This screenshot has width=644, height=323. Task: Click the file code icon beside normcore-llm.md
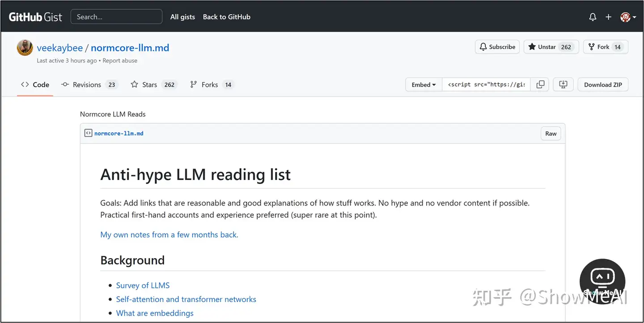pos(88,133)
